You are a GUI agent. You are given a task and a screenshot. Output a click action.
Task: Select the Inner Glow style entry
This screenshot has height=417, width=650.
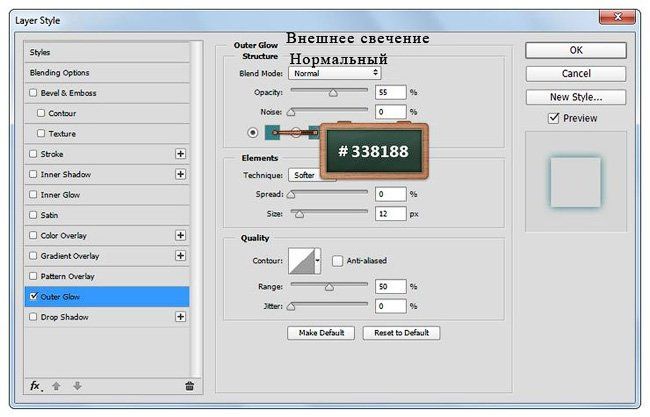tap(107, 194)
